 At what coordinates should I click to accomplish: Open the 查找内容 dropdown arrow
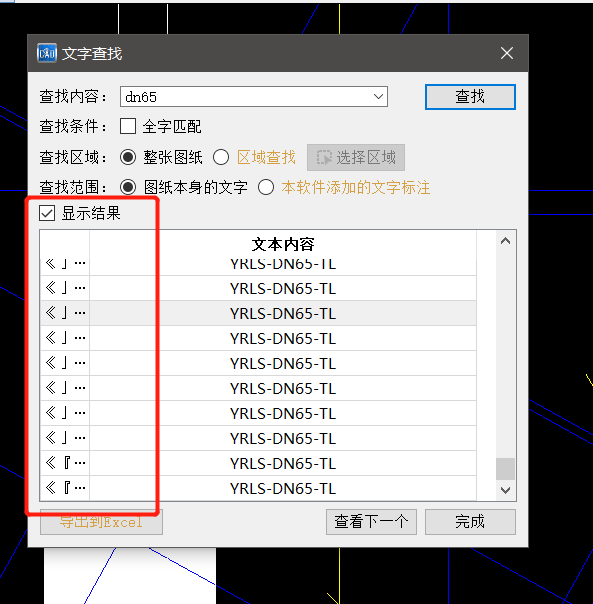click(x=378, y=96)
